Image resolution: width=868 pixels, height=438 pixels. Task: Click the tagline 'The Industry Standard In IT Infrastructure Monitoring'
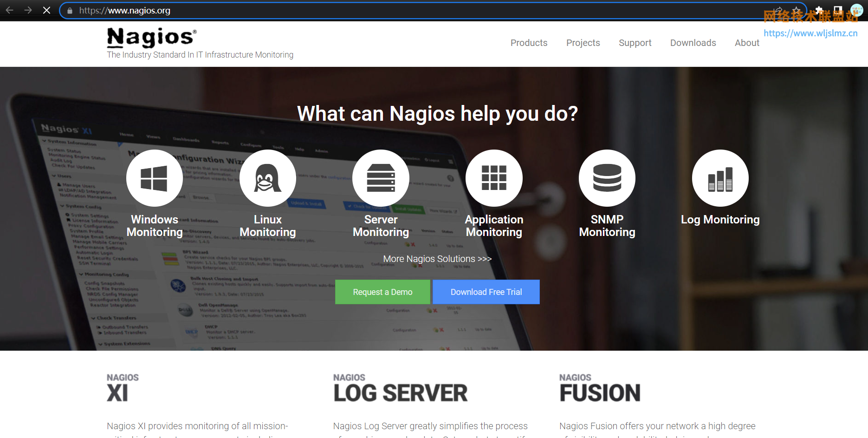coord(200,55)
